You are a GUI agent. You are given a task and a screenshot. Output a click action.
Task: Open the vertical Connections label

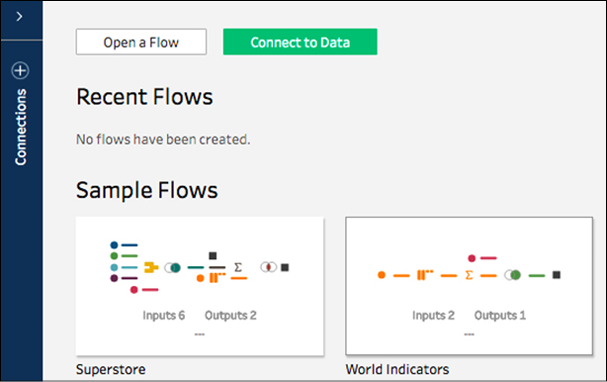coord(21,127)
